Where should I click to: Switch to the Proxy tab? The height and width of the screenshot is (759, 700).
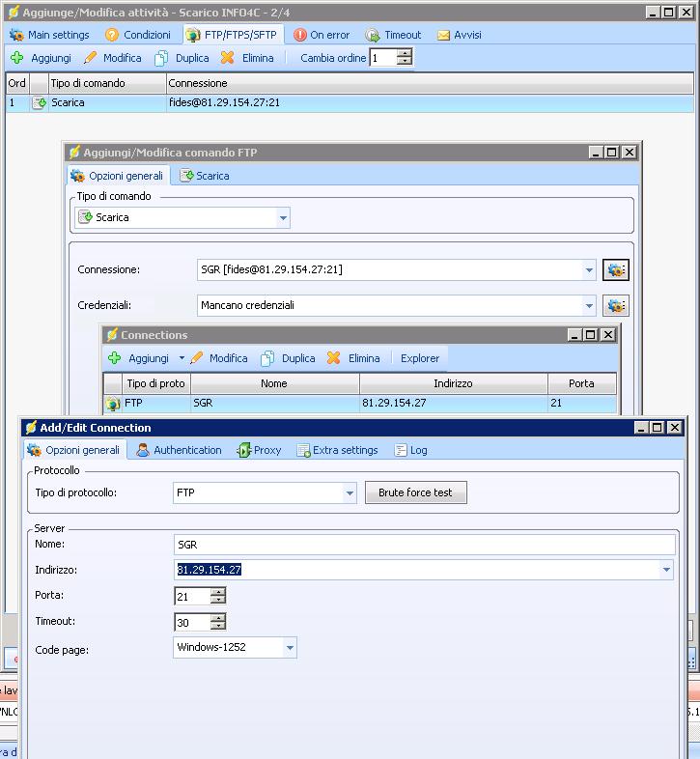[x=259, y=450]
